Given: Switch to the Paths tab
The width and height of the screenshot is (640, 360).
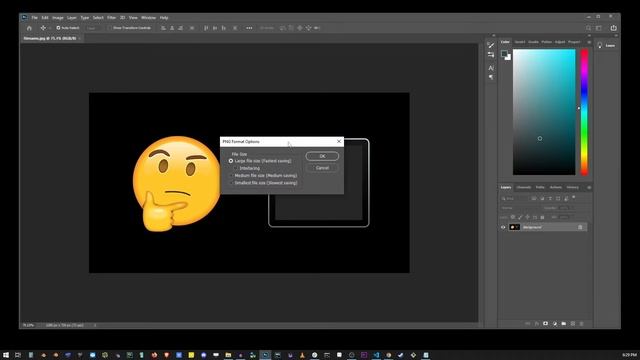Looking at the screenshot, I should [540, 187].
